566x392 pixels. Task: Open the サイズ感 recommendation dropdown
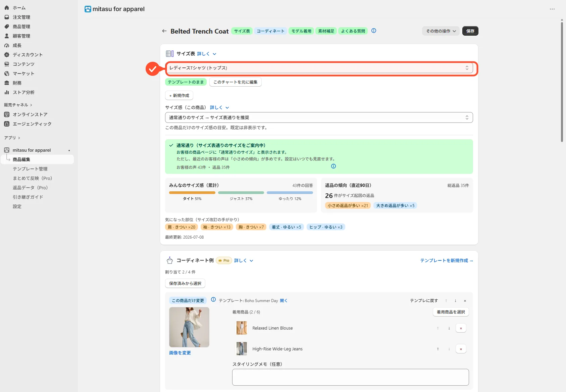[x=319, y=117]
